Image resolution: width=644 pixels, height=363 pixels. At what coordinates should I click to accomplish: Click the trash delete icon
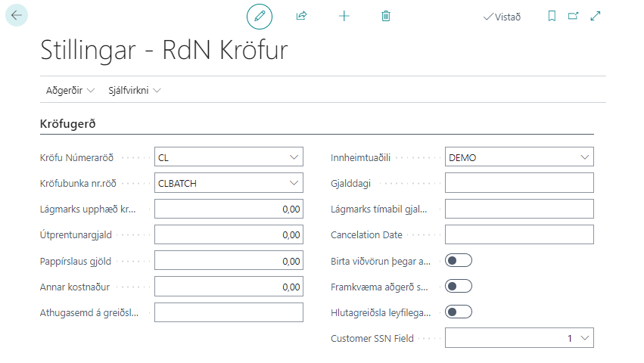click(x=386, y=16)
